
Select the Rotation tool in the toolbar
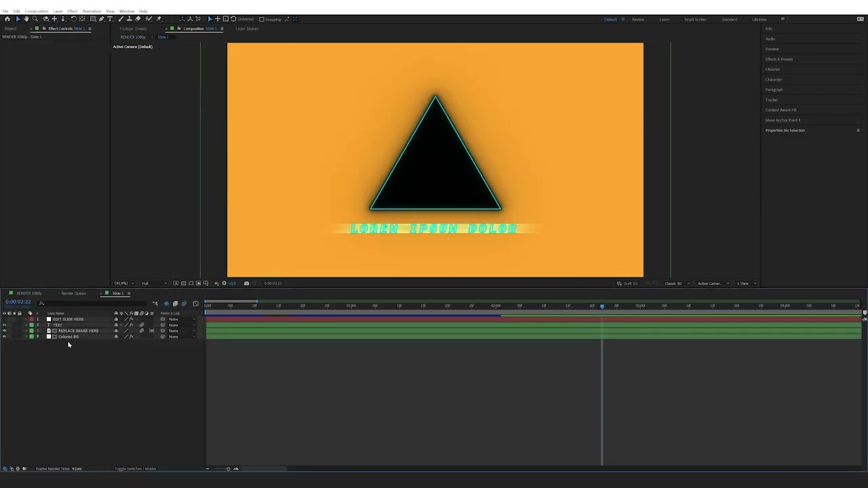click(x=74, y=19)
